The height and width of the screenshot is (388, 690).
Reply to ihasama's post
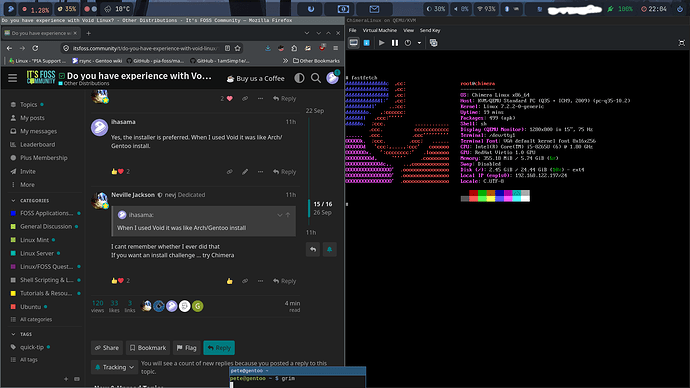click(284, 172)
